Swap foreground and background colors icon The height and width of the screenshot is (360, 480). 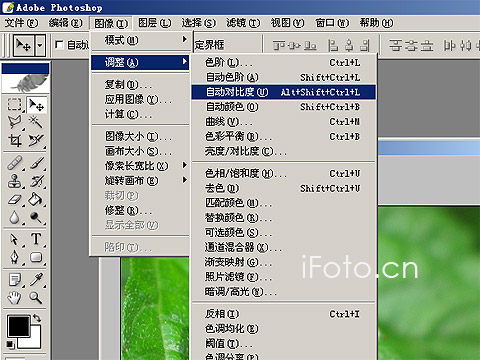click(x=37, y=318)
